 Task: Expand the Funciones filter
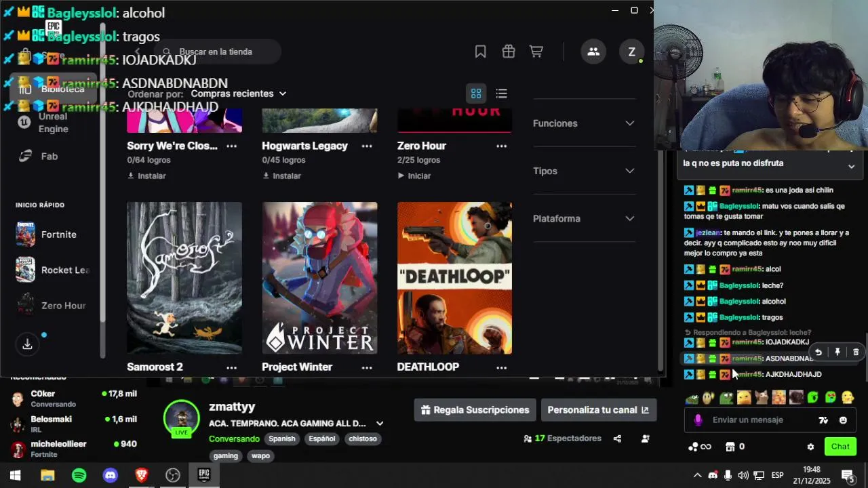point(584,123)
